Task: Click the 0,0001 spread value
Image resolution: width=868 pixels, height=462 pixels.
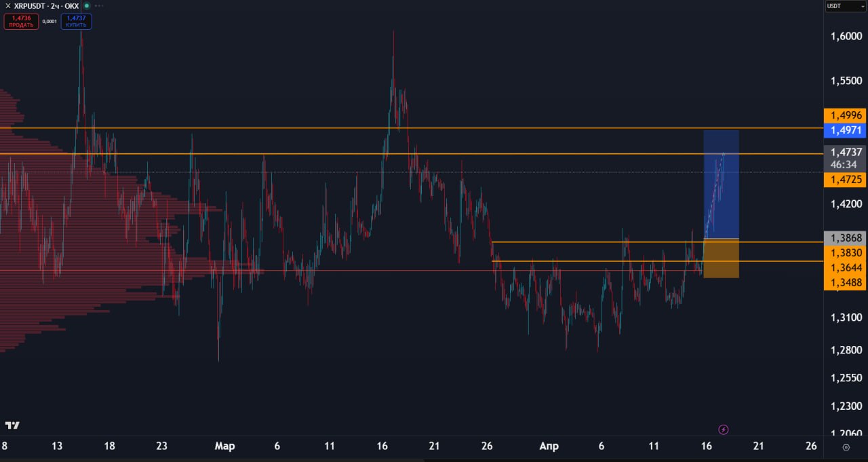Action: 50,21
